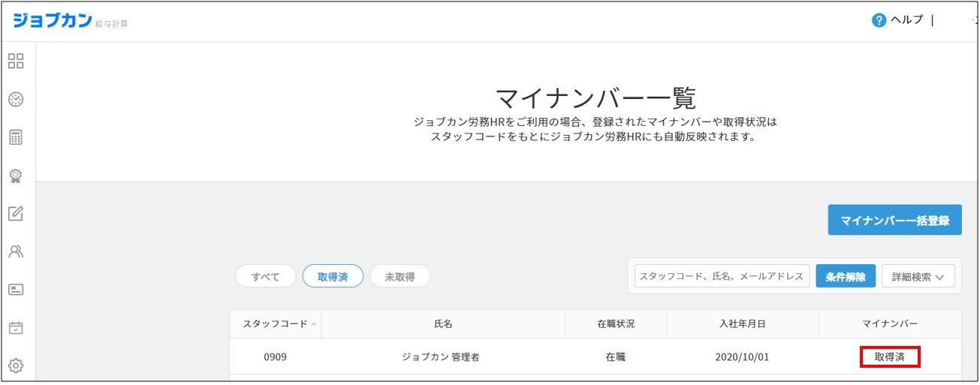Click the clock icon in the sidebar

click(16, 99)
